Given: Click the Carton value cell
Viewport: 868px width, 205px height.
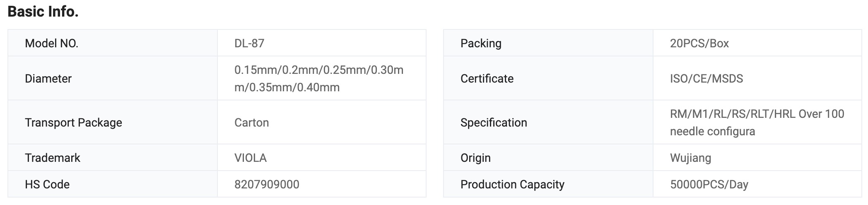Looking at the screenshot, I should (x=252, y=122).
